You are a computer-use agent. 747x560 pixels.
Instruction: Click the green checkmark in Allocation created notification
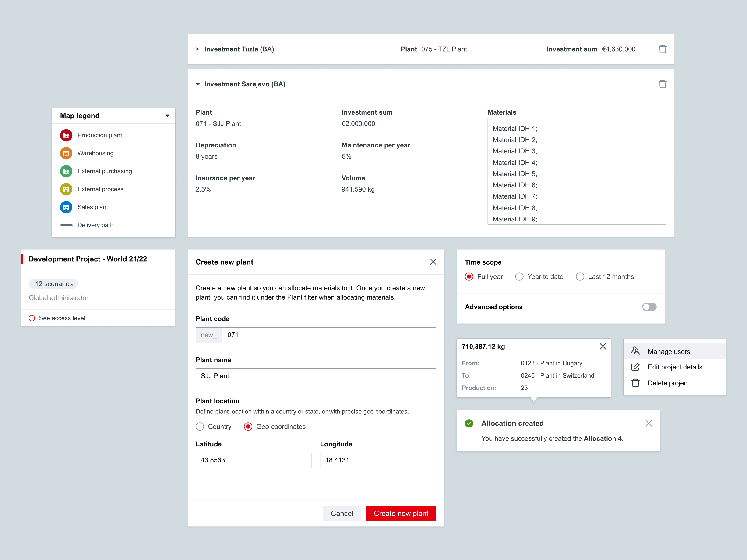(x=469, y=423)
